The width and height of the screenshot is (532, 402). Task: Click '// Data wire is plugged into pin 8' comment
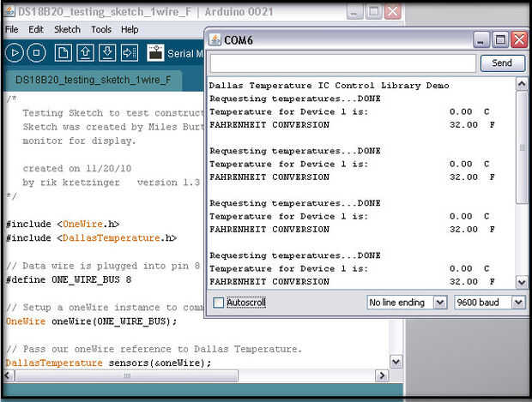(103, 266)
